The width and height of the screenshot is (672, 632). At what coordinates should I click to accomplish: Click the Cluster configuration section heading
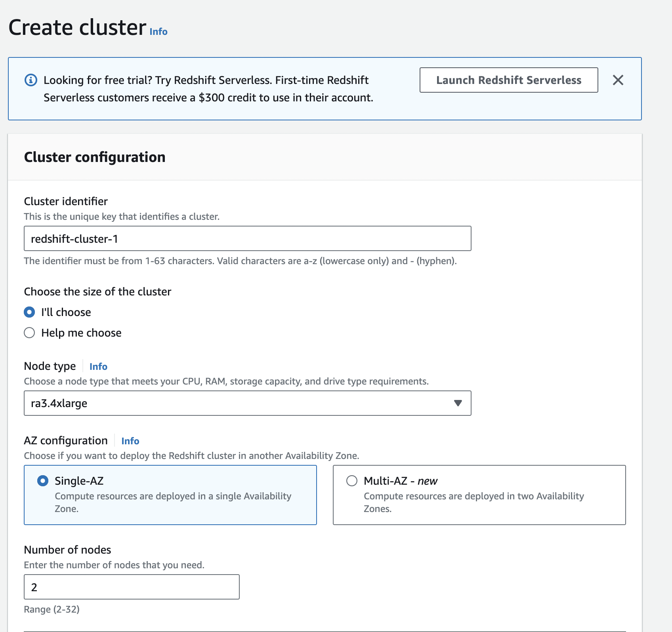pyautogui.click(x=95, y=157)
